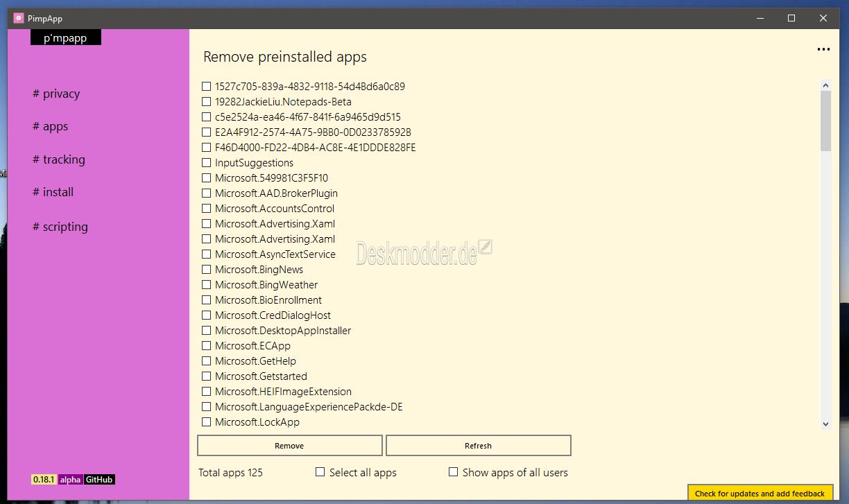Image resolution: width=849 pixels, height=504 pixels.
Task: Tick Microsoft.AAD.BrokerPlugin checkbox
Action: click(x=206, y=193)
